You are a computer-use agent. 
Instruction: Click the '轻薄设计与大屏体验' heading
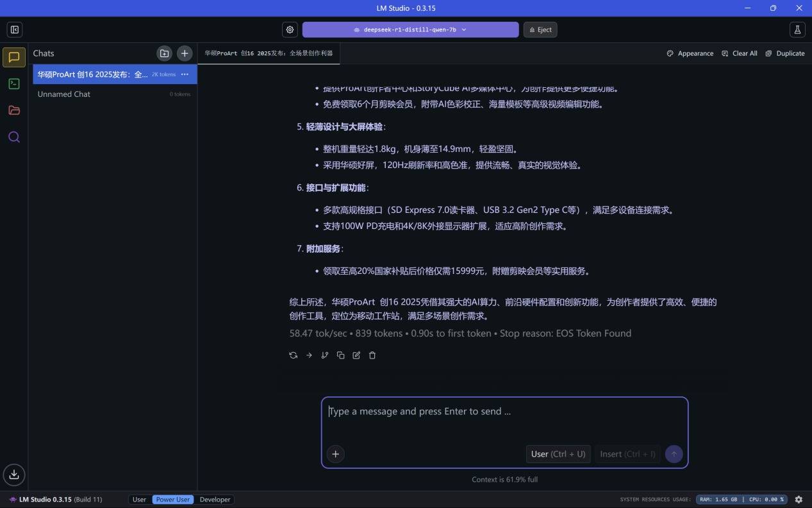(344, 127)
